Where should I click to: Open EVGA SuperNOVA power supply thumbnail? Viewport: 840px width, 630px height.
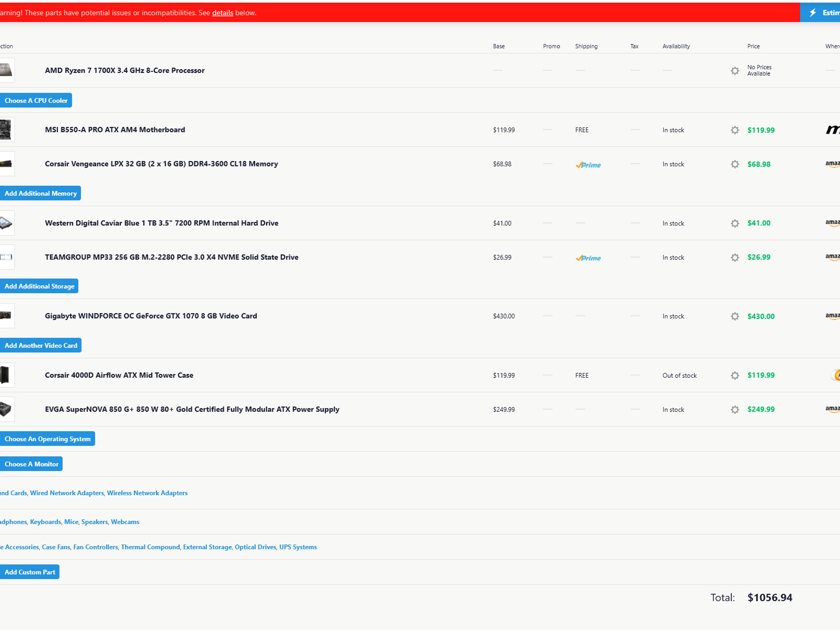pos(7,409)
